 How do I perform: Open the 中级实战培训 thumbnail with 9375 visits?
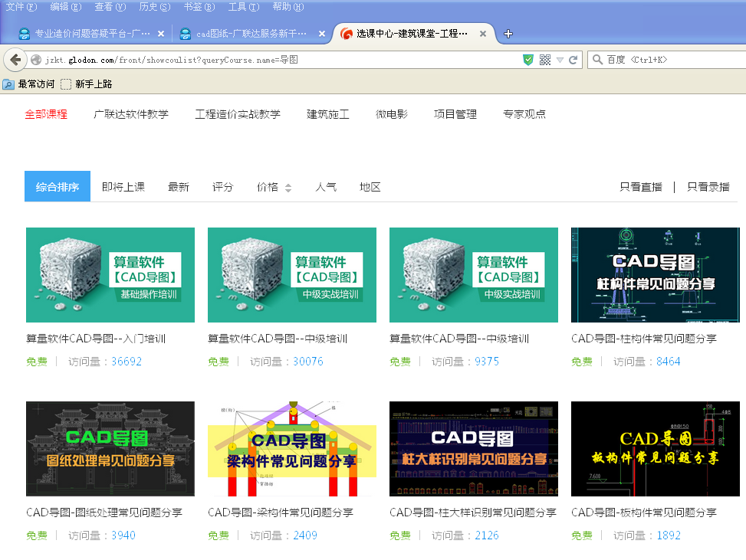[474, 275]
